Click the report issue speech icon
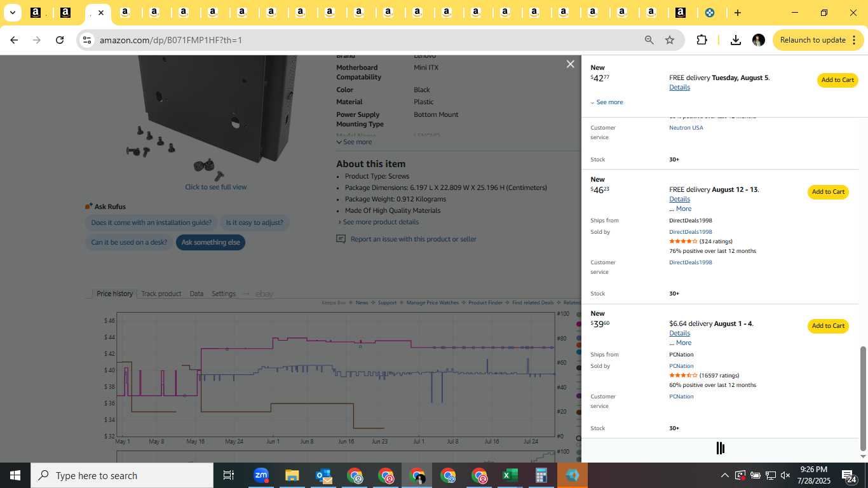Viewport: 868px width, 488px height. click(x=341, y=239)
